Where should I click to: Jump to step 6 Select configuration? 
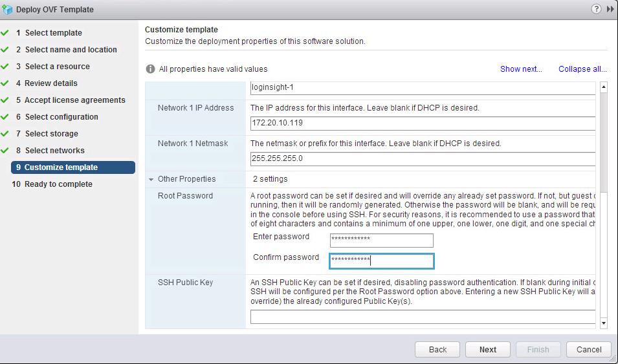(61, 117)
